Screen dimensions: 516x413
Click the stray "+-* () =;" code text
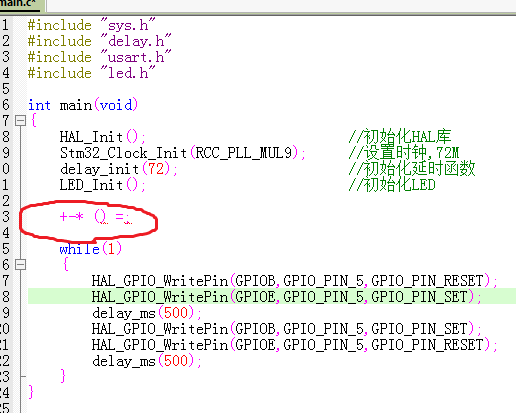pos(96,217)
